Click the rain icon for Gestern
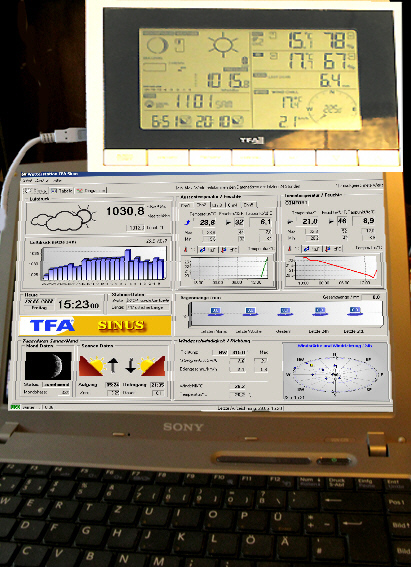This screenshot has width=411, height=567. (x=286, y=312)
